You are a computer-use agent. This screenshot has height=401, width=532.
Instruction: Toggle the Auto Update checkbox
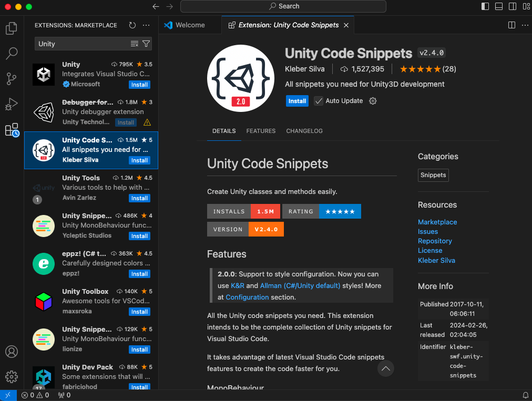(318, 101)
